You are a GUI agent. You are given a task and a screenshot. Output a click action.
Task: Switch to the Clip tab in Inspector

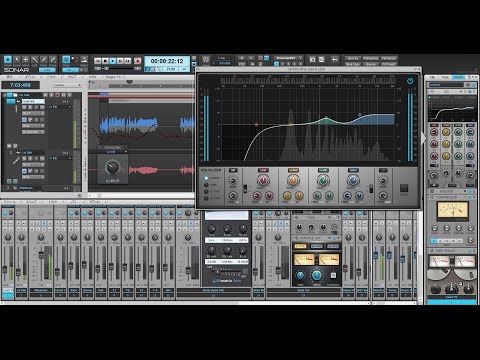click(x=433, y=77)
